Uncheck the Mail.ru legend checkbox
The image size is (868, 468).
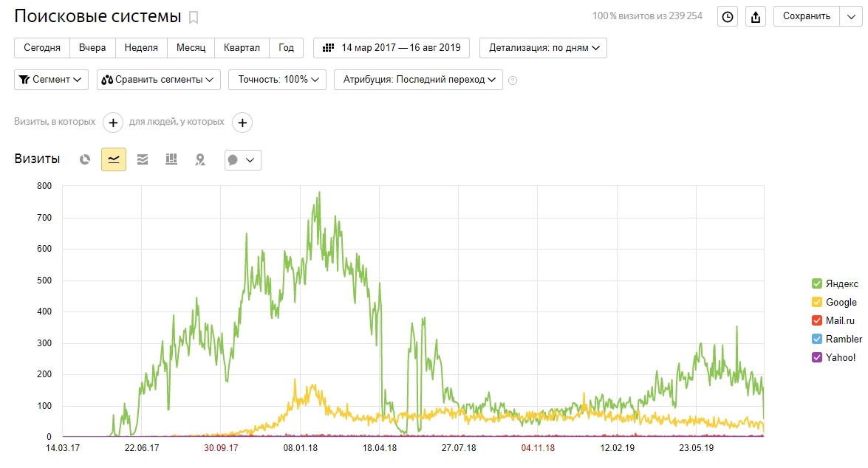(816, 320)
